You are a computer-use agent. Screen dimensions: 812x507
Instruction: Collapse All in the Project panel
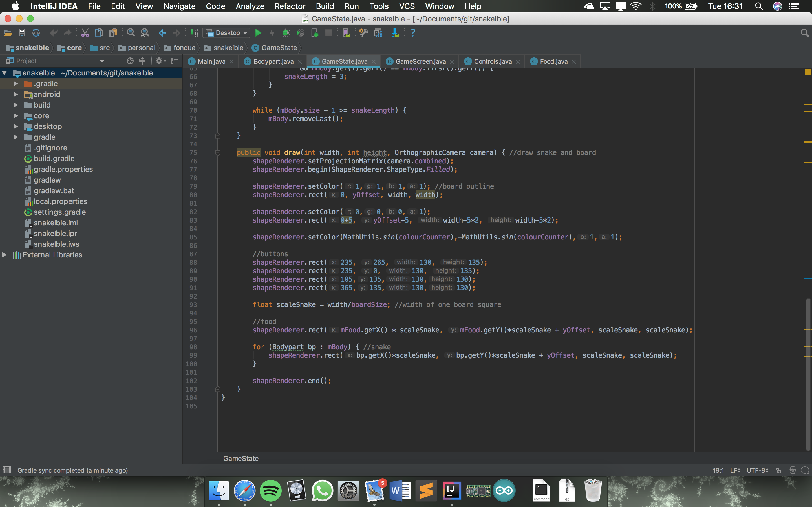(x=143, y=61)
